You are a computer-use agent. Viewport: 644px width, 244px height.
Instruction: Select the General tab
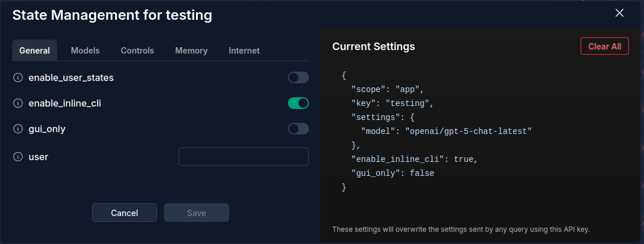tap(34, 51)
